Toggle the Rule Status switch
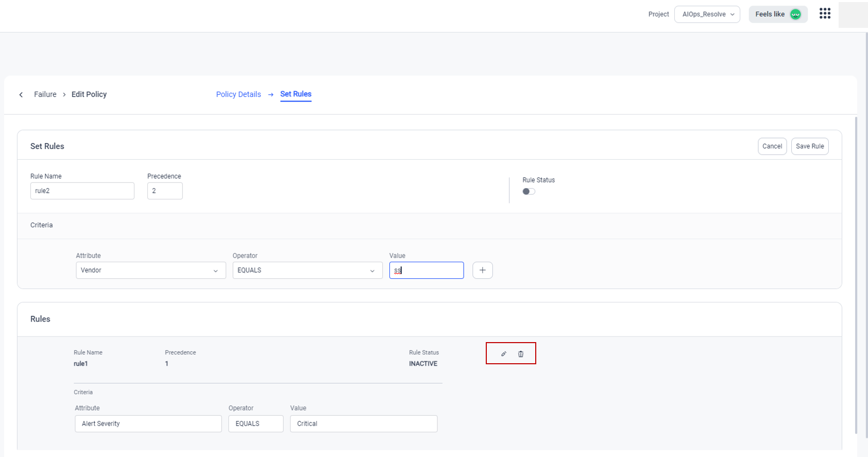Screen dimensions: 868x457 pos(529,192)
